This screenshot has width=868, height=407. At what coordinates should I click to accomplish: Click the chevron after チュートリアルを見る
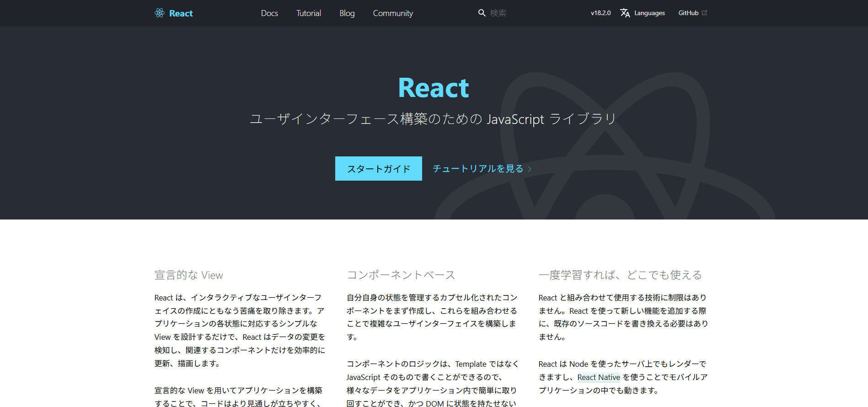[x=530, y=169]
